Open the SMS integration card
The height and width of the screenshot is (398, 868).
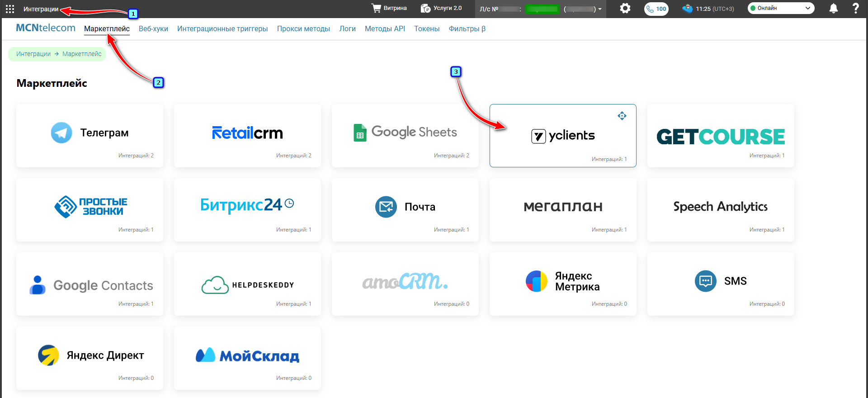click(x=721, y=284)
